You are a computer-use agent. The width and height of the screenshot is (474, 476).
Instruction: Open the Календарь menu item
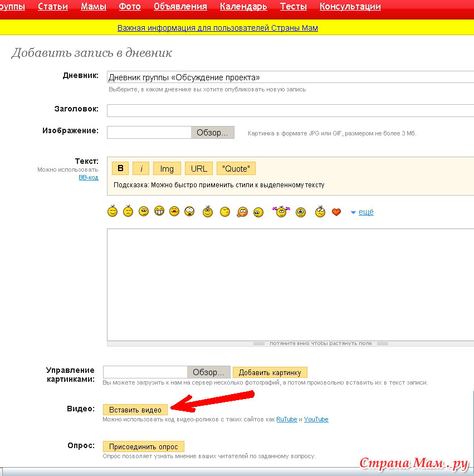pos(243,7)
